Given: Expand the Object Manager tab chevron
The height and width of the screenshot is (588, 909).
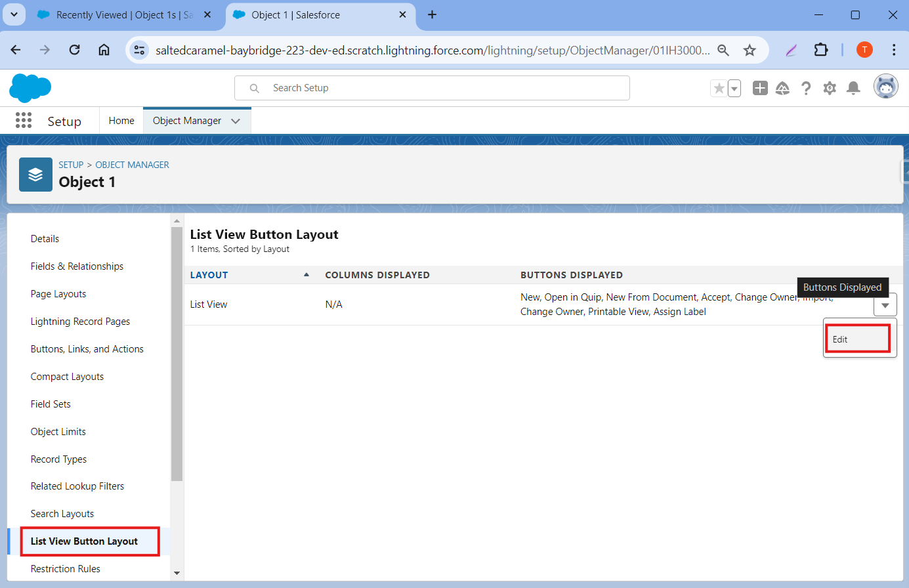Looking at the screenshot, I should click(x=236, y=121).
